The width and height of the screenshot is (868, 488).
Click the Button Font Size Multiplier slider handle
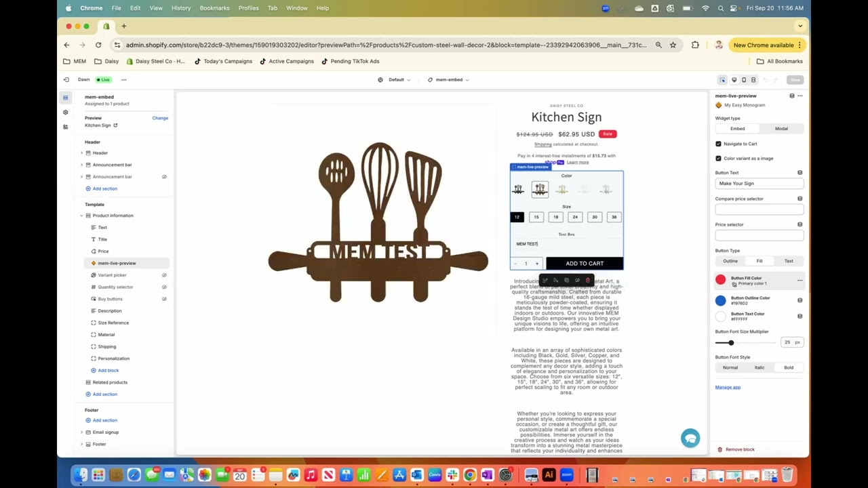click(731, 343)
